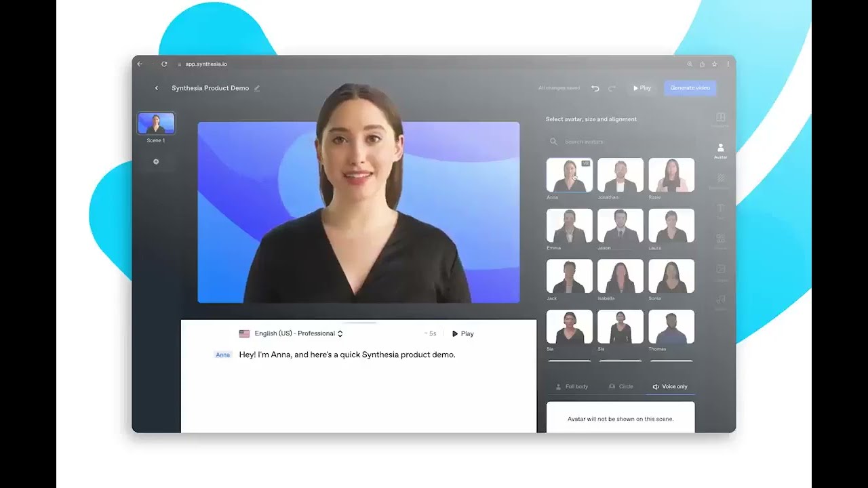
Task: Click the search avatars magnifier icon
Action: 553,142
